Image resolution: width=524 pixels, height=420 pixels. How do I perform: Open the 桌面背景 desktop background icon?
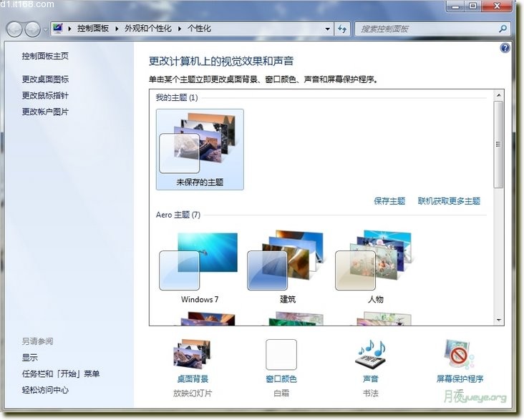pos(192,356)
